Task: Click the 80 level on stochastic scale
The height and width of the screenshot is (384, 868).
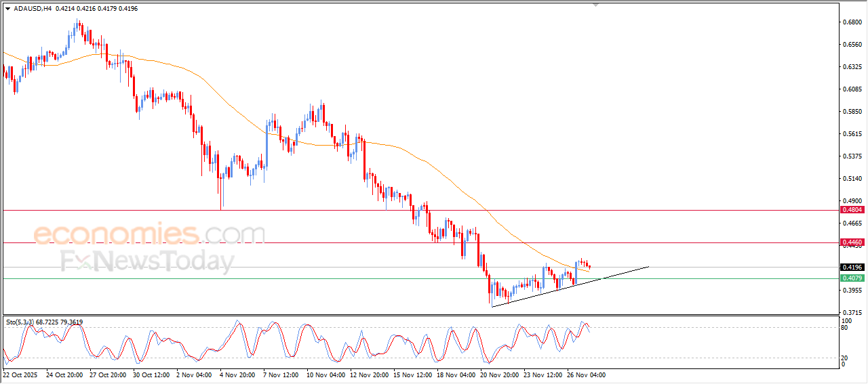Action: point(844,328)
